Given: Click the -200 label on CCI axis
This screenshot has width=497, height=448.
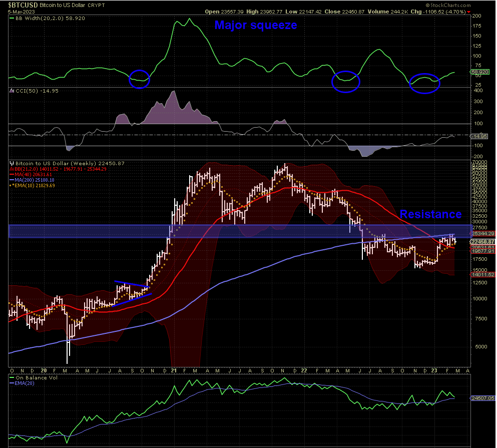Looking at the screenshot, I should pyautogui.click(x=477, y=157).
